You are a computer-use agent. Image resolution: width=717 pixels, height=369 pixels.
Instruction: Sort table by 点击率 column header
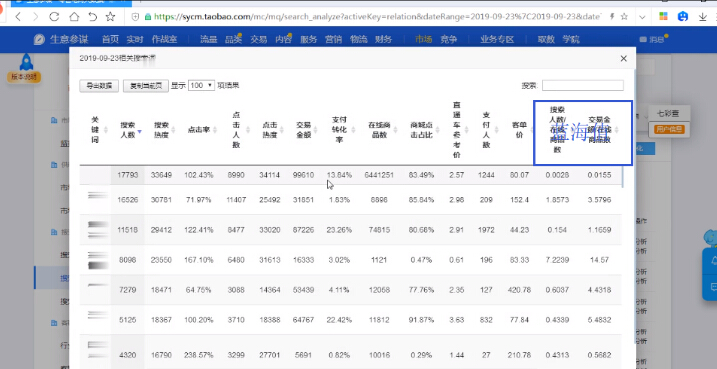(200, 130)
